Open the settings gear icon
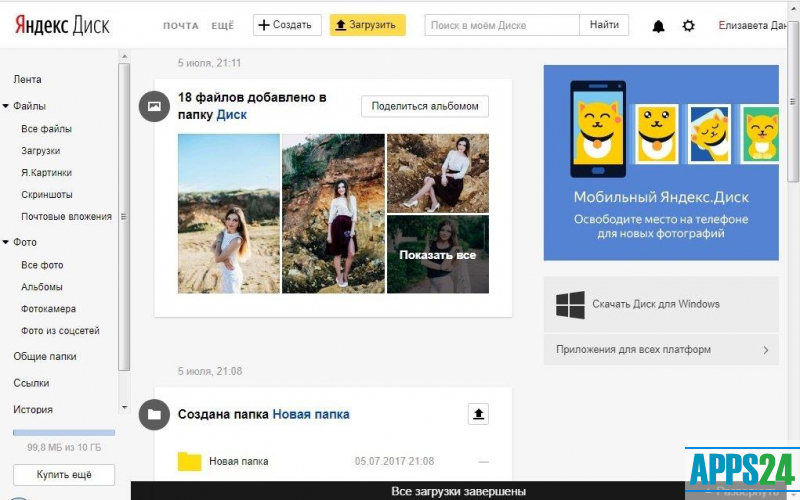 point(688,26)
